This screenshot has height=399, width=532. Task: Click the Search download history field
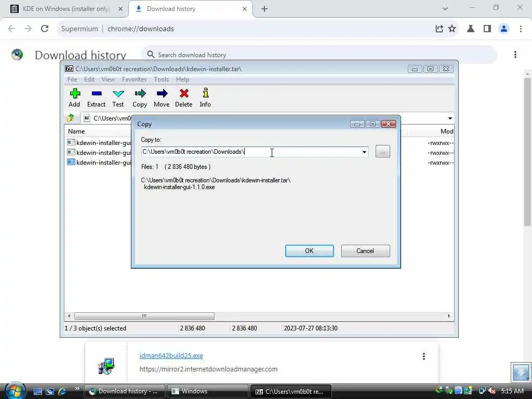(319, 55)
